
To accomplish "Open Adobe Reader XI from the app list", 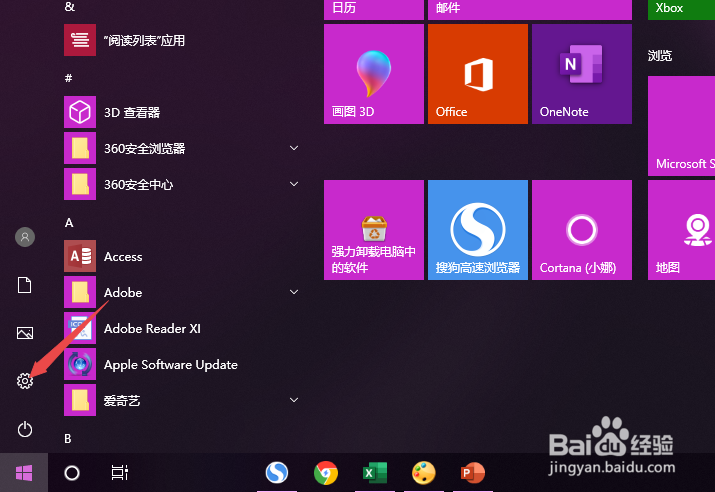I will click(182, 328).
